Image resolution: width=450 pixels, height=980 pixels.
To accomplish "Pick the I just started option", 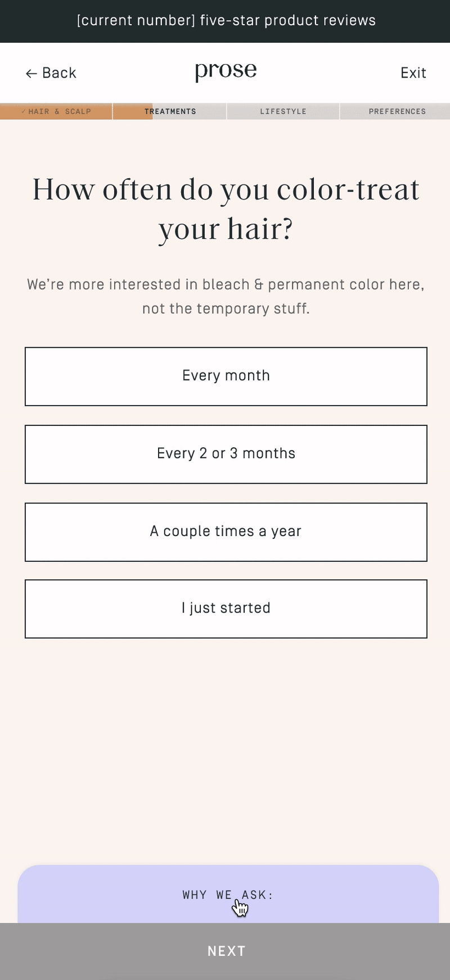I will tap(226, 609).
